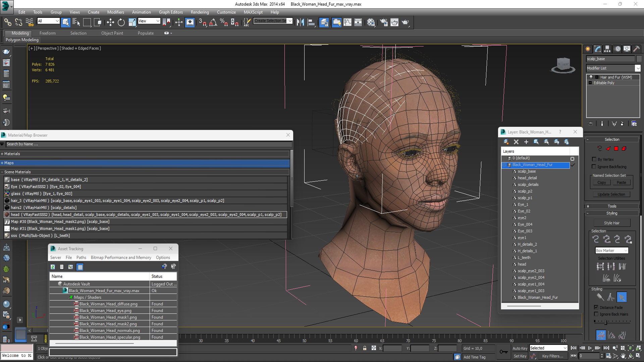Activate the Select and Move tool
This screenshot has height=362, width=644.
tap(110, 22)
